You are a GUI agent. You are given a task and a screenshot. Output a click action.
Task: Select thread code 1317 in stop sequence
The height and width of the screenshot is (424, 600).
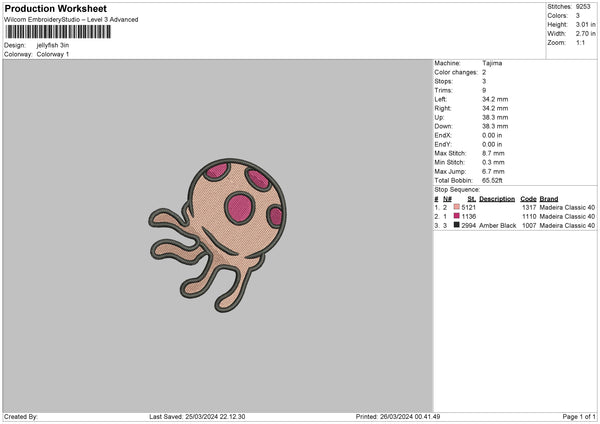click(x=529, y=207)
